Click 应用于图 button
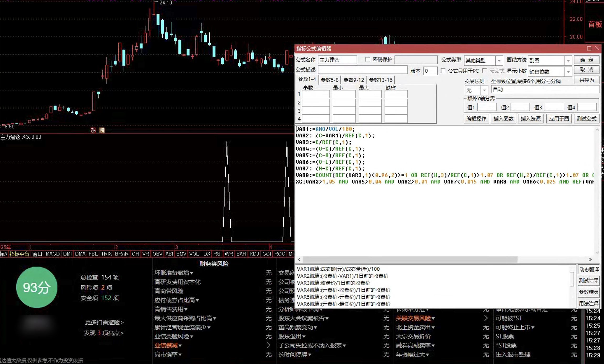The image size is (604, 364). pyautogui.click(x=559, y=119)
